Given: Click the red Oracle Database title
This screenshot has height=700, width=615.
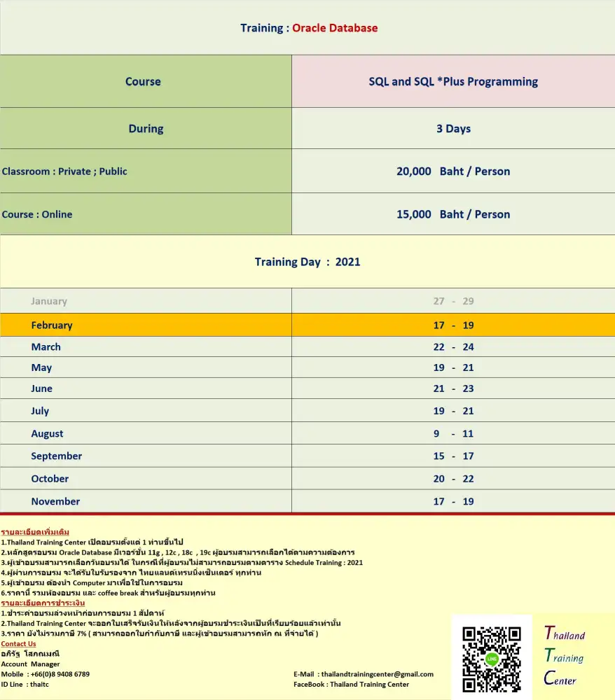Looking at the screenshot, I should [334, 28].
